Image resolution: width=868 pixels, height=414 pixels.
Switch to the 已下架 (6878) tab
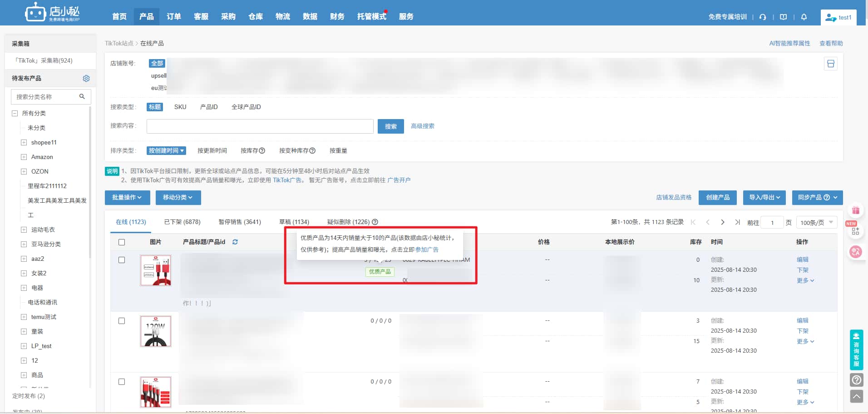(x=182, y=222)
